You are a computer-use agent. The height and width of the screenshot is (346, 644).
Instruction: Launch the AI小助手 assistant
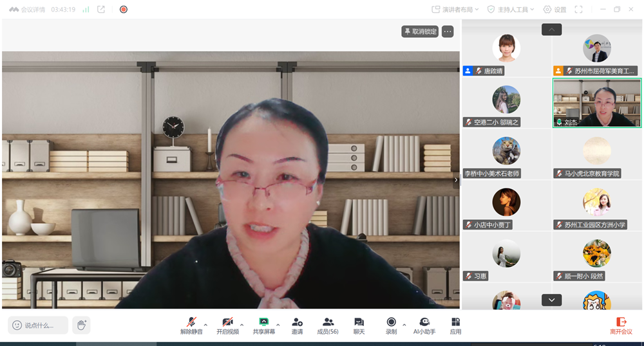click(424, 325)
